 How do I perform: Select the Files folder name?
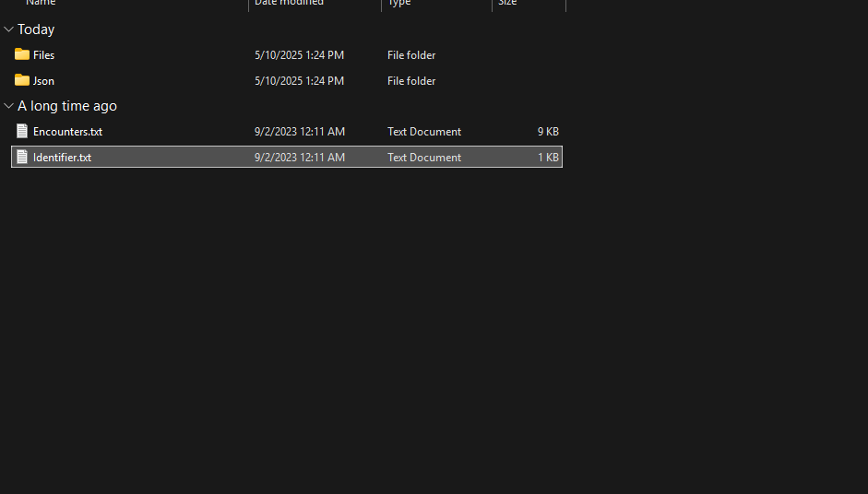[43, 55]
